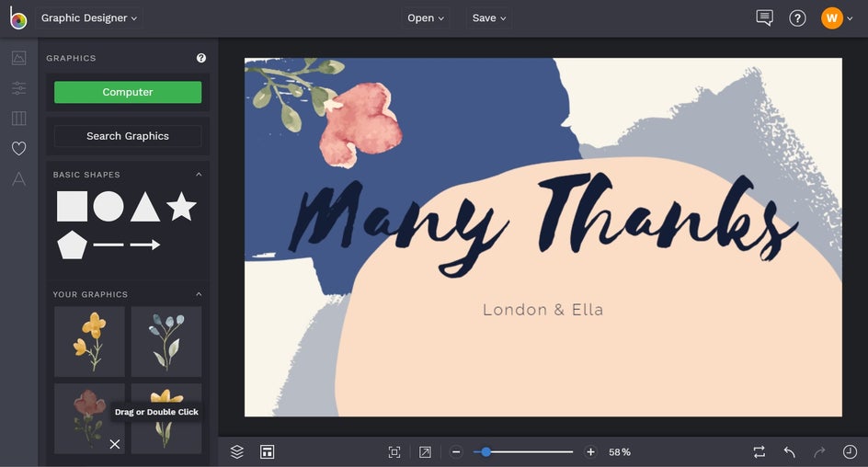Undo the last action
Image resolution: width=868 pixels, height=467 pixels.
tap(790, 452)
